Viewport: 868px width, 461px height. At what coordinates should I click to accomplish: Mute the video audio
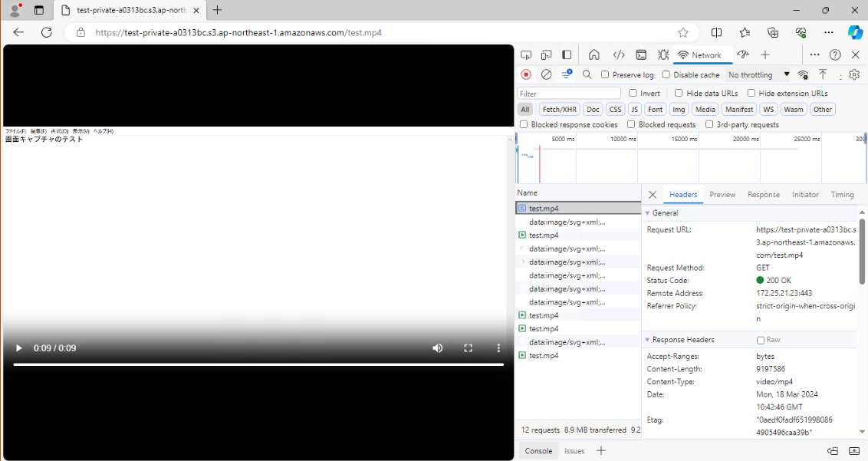coord(437,348)
